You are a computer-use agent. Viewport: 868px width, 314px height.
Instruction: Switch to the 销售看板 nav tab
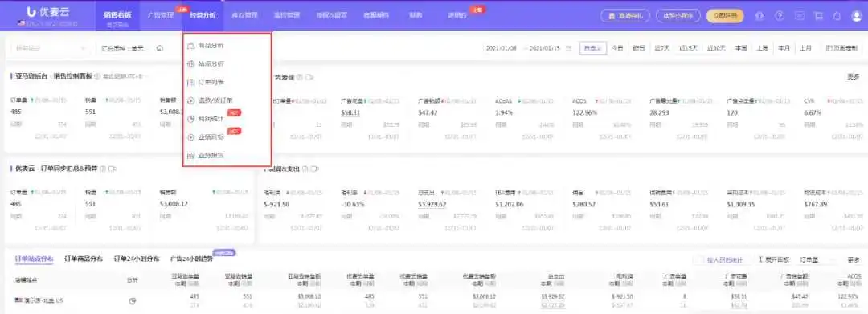pos(117,15)
